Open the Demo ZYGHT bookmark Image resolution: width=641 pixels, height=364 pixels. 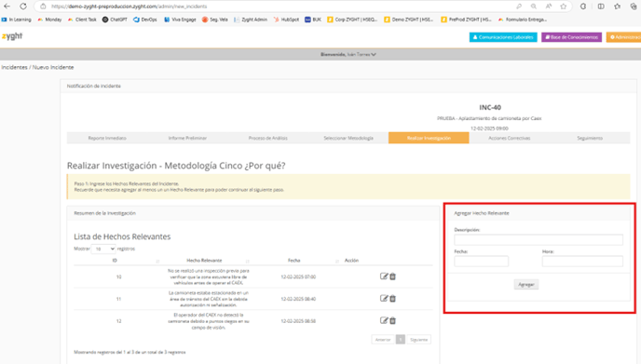pyautogui.click(x=409, y=20)
